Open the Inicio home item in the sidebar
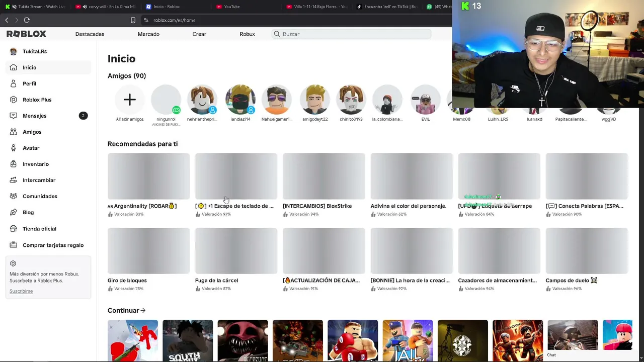The image size is (644, 362). pos(48,67)
